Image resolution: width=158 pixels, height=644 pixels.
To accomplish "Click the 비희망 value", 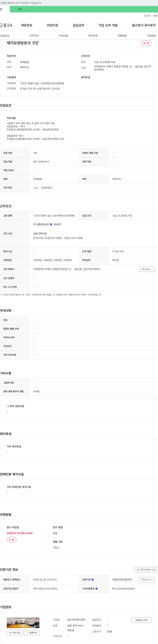I will tap(36, 392).
